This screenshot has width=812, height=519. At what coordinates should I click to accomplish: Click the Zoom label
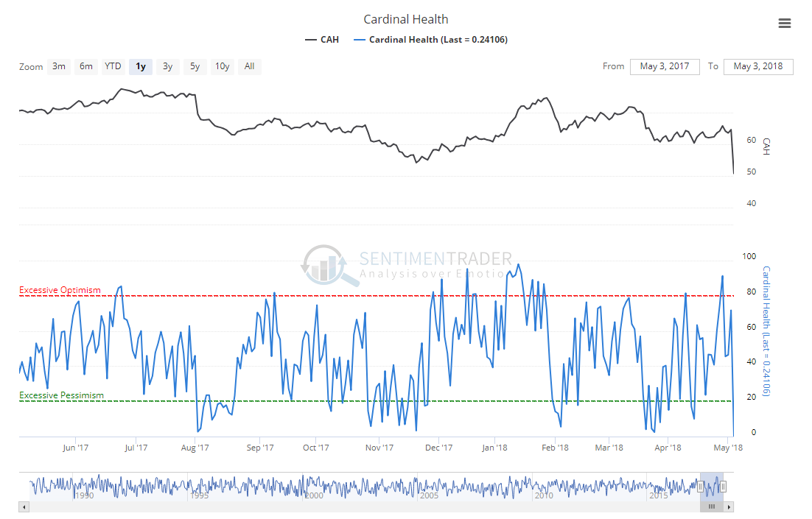point(31,67)
